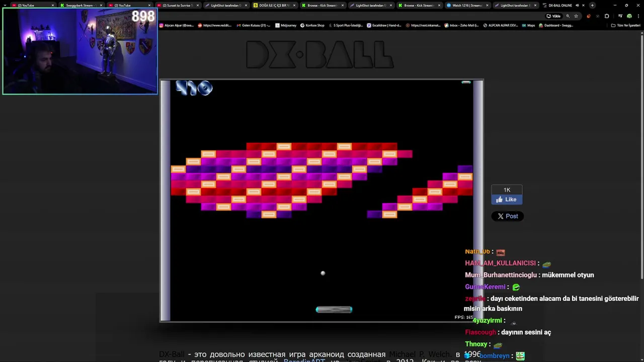Click the silver ball in the game
644x362 pixels.
pos(323,274)
